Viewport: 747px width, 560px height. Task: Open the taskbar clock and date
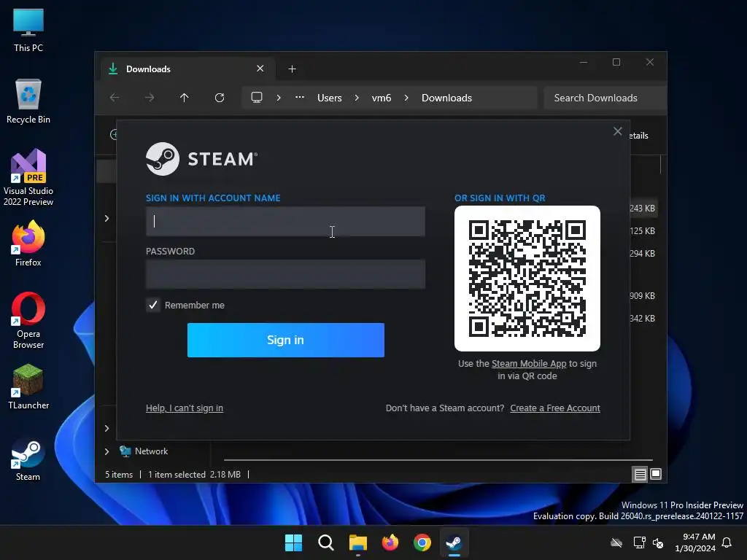click(695, 542)
